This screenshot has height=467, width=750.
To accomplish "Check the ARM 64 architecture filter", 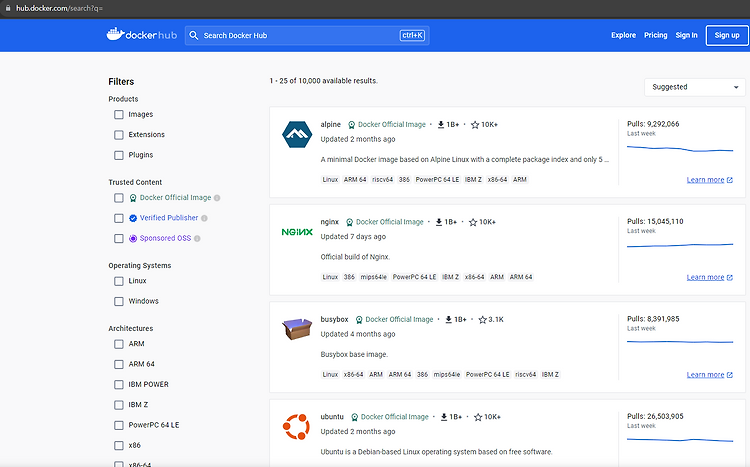I will click(x=119, y=365).
